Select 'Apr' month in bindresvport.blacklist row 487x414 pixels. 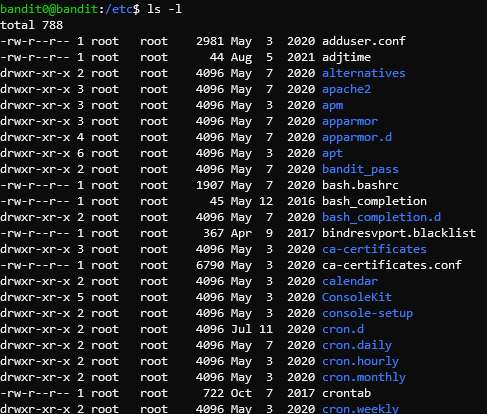241,233
